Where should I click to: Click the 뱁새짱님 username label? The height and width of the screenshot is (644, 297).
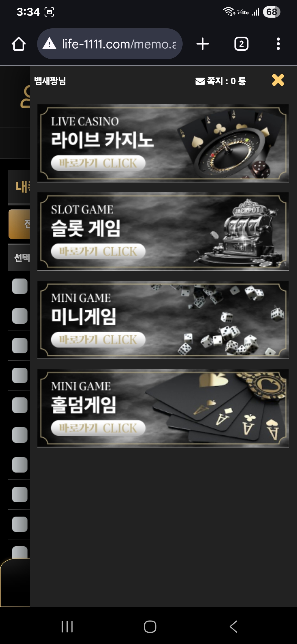tap(50, 81)
